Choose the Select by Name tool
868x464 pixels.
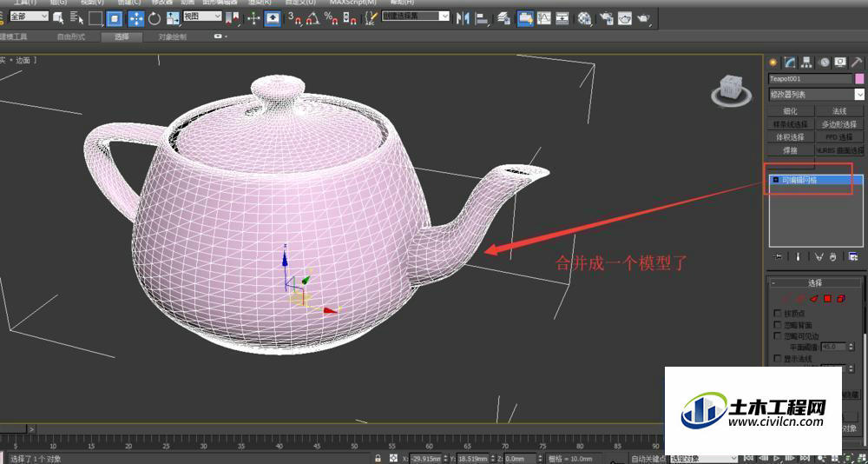tap(76, 18)
